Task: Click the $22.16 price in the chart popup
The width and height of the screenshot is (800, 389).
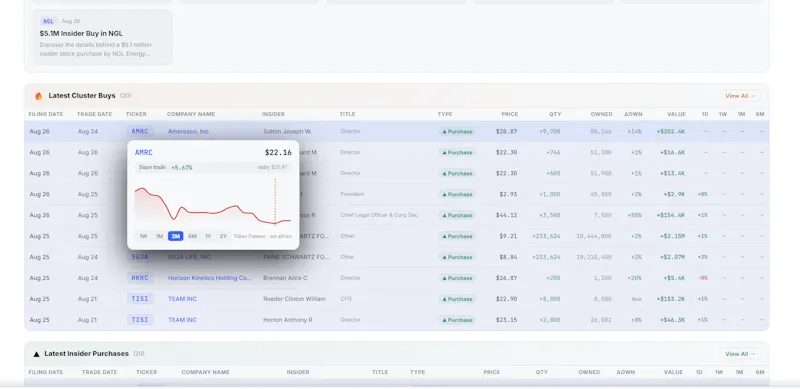Action: pos(278,153)
